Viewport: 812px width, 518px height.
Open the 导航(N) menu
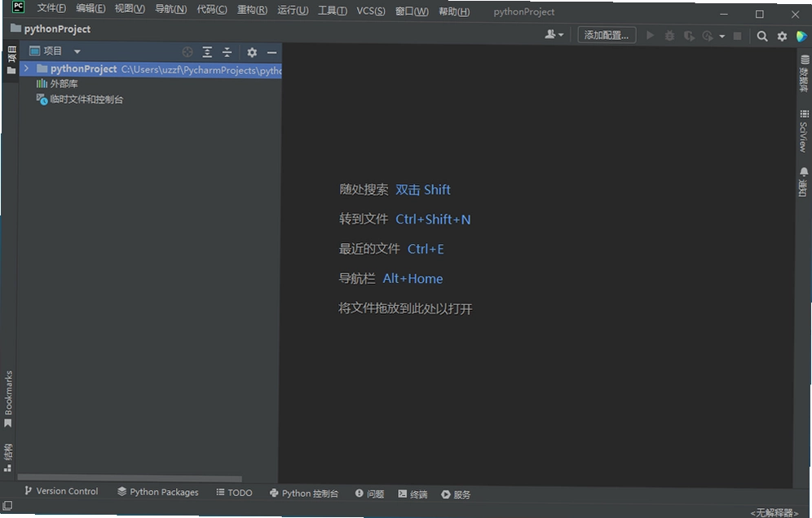[171, 9]
